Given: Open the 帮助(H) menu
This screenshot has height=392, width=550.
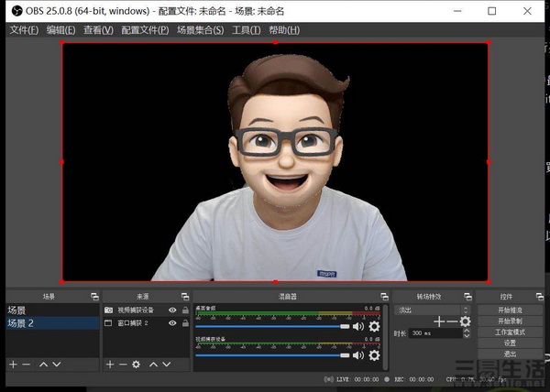Looking at the screenshot, I should [x=284, y=30].
